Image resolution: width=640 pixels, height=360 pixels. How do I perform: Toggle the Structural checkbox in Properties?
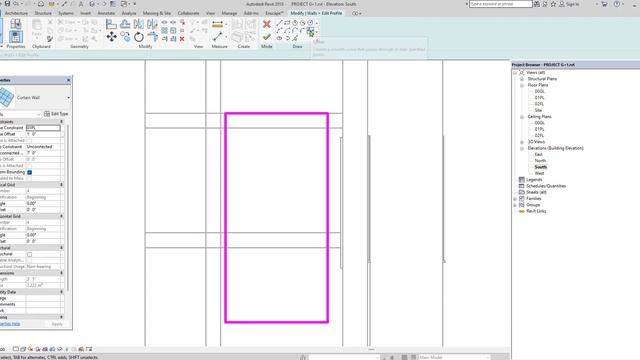click(29, 254)
